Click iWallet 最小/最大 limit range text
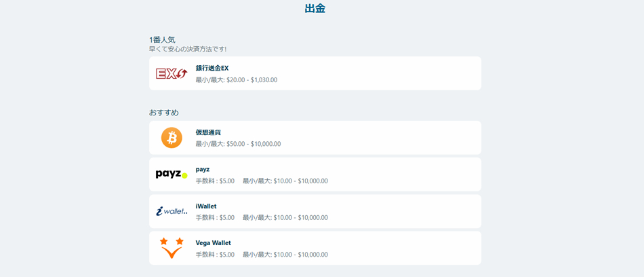 [x=285, y=218]
